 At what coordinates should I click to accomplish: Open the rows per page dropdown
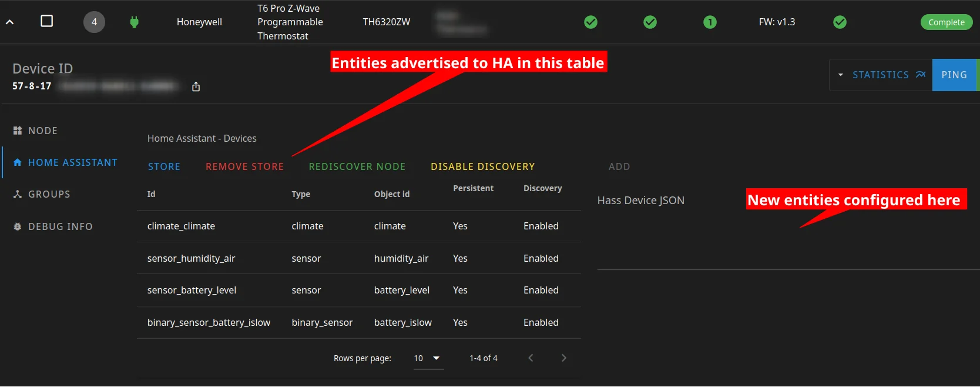[x=428, y=358]
